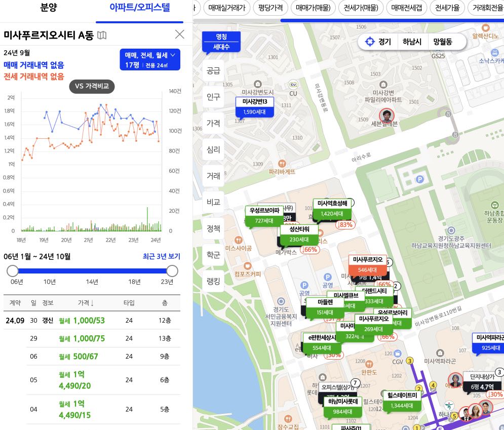Select the 미사푸르지오 269세대 map marker
This screenshot has width=504, height=430.
(x=373, y=324)
